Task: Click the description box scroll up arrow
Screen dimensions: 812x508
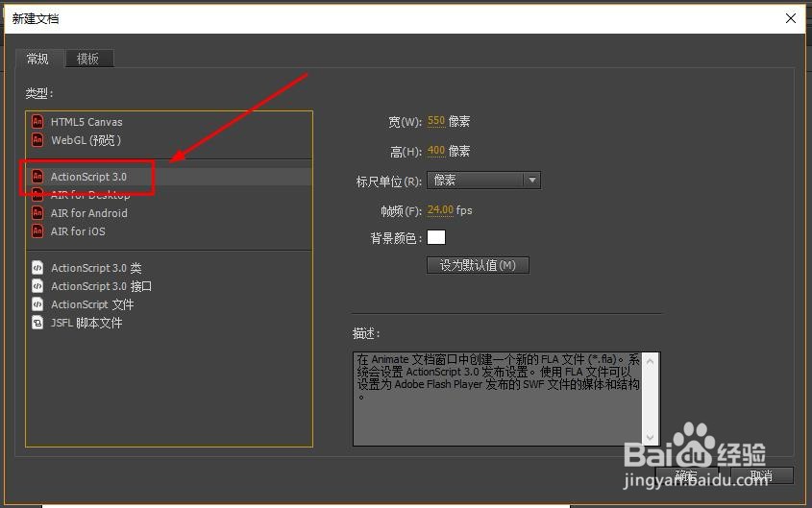Action: tap(651, 360)
